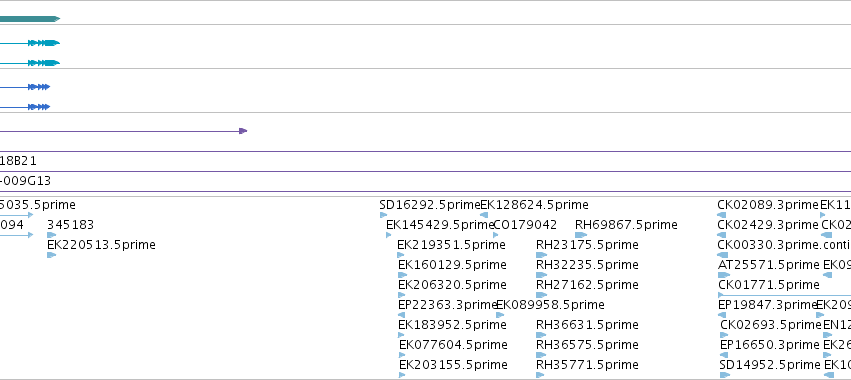This screenshot has width=851, height=380.
Task: Open the CO179042 label
Action: tap(525, 225)
